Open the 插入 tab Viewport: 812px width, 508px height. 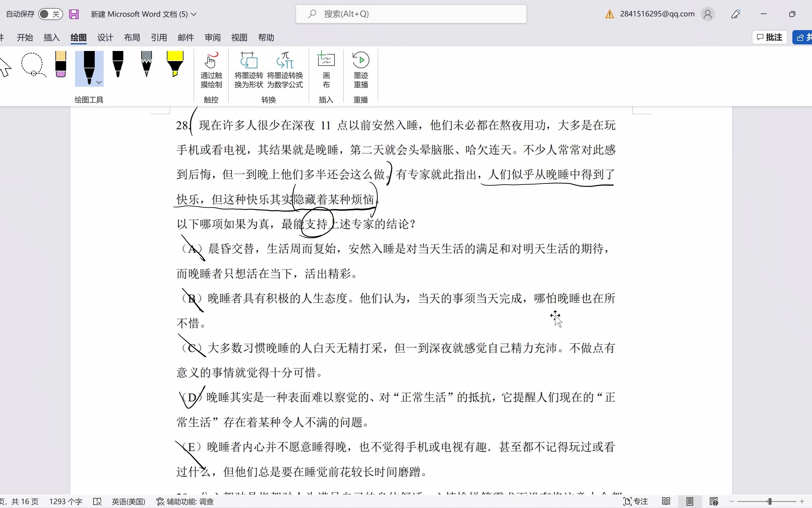pos(52,38)
